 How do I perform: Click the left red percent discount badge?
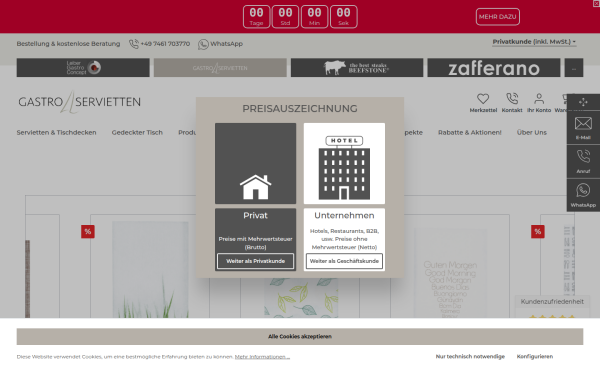pyautogui.click(x=88, y=232)
